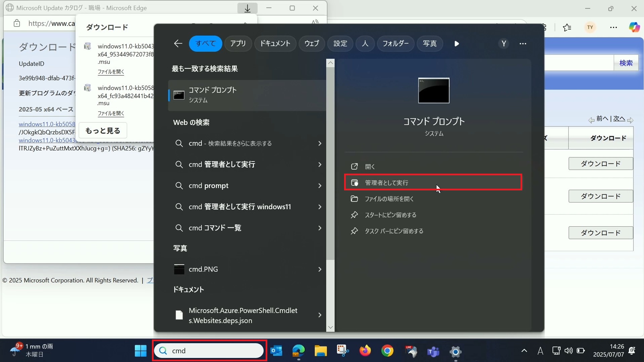Click the back arrow in the search panel
Screen dimensions: 644x362
178,43
